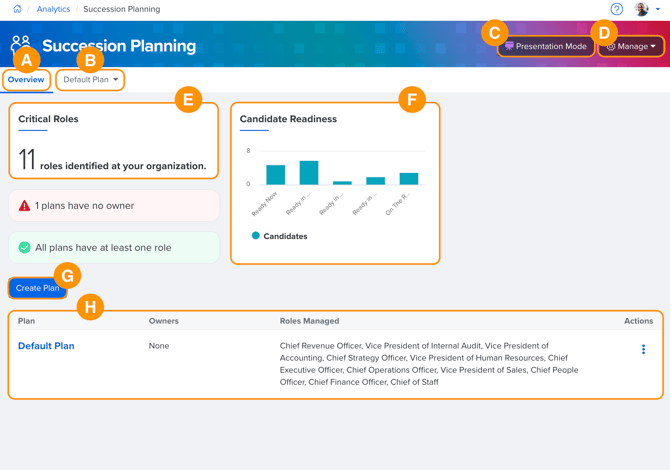Open the Default Plan link in table
670x470 pixels.
[46, 346]
